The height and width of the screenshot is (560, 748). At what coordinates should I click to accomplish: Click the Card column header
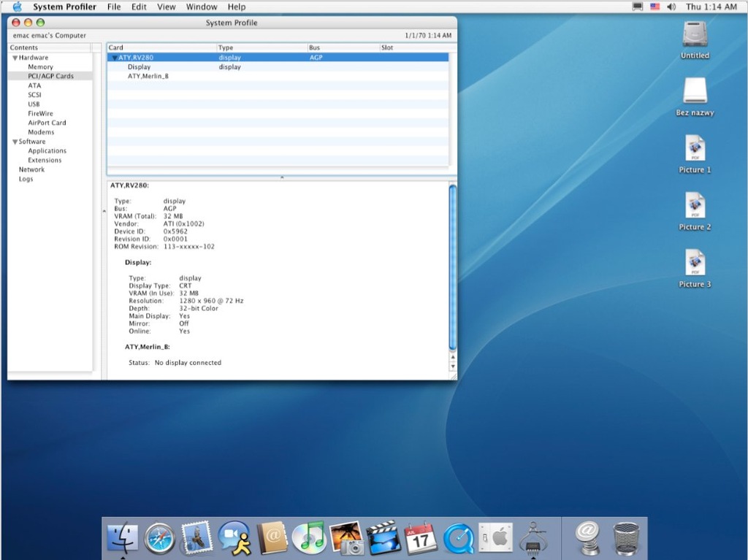pyautogui.click(x=161, y=47)
